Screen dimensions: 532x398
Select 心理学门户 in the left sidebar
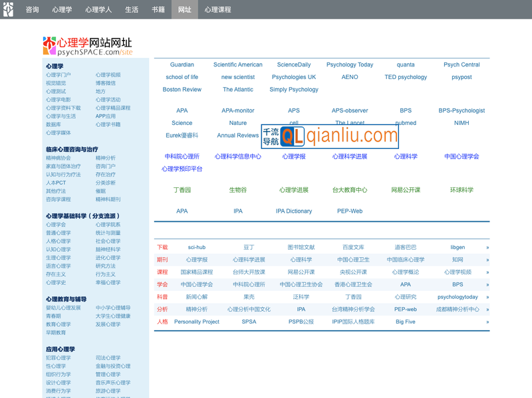pyautogui.click(x=59, y=75)
